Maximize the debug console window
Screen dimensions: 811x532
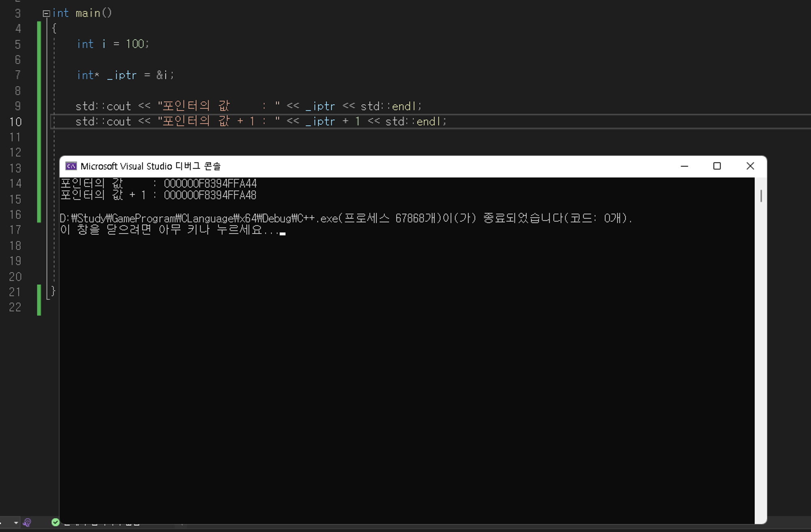click(717, 166)
